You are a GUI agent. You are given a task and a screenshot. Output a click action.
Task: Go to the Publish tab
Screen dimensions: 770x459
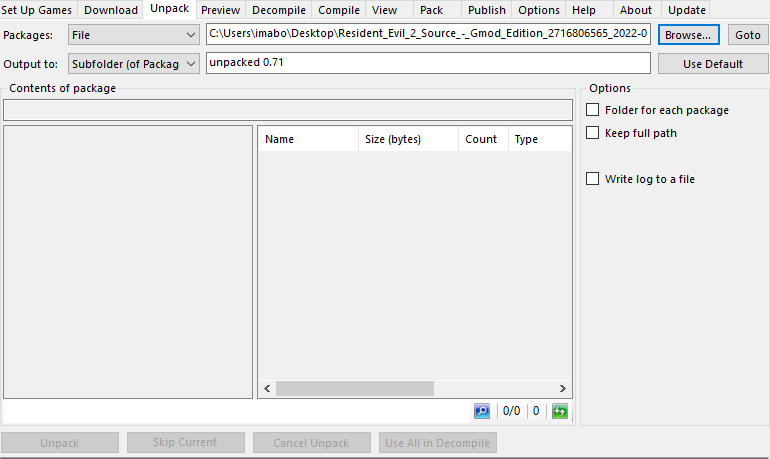(x=486, y=10)
